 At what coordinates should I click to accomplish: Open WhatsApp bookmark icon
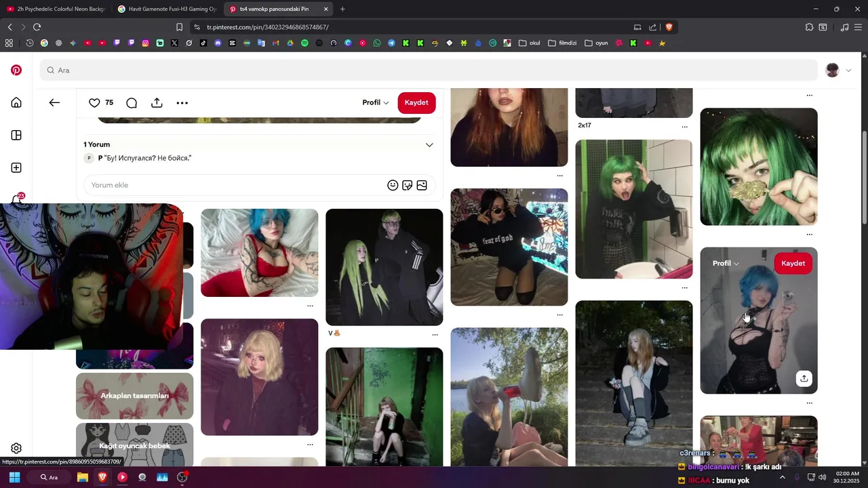point(377,43)
